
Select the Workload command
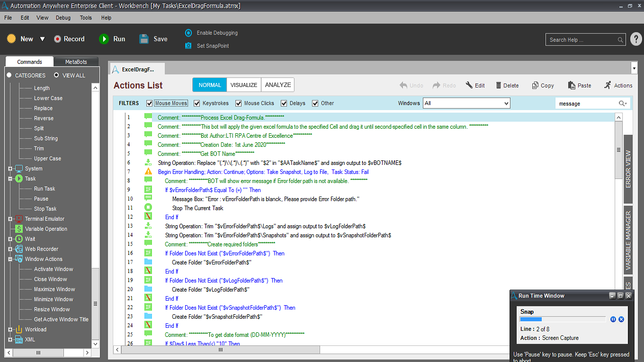[36, 329]
